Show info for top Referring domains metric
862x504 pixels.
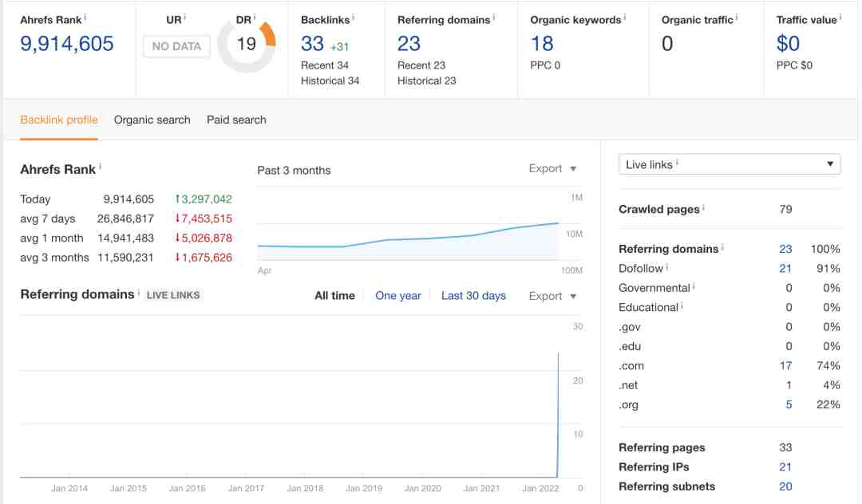pos(494,18)
